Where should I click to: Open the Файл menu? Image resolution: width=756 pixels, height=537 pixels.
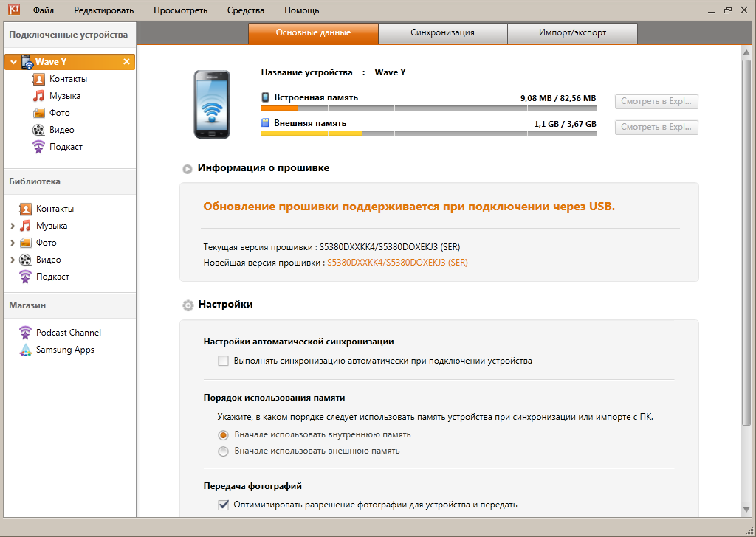tap(44, 10)
